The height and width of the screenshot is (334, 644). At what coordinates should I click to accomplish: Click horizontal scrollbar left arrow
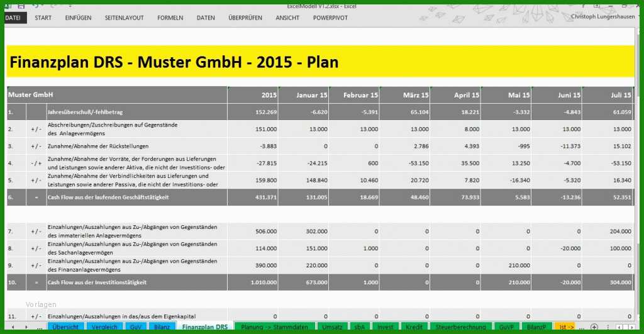(619, 328)
